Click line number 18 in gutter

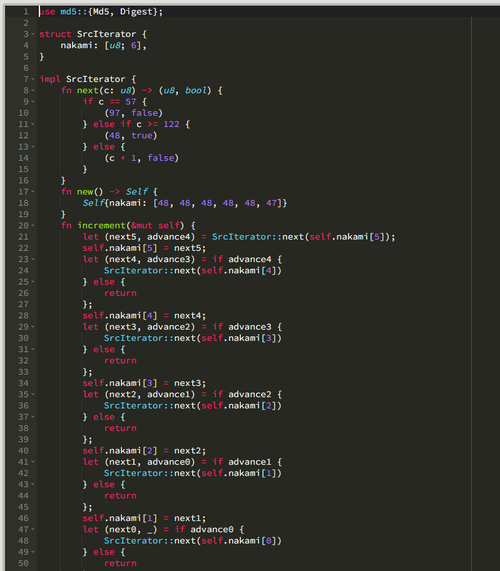23,203
